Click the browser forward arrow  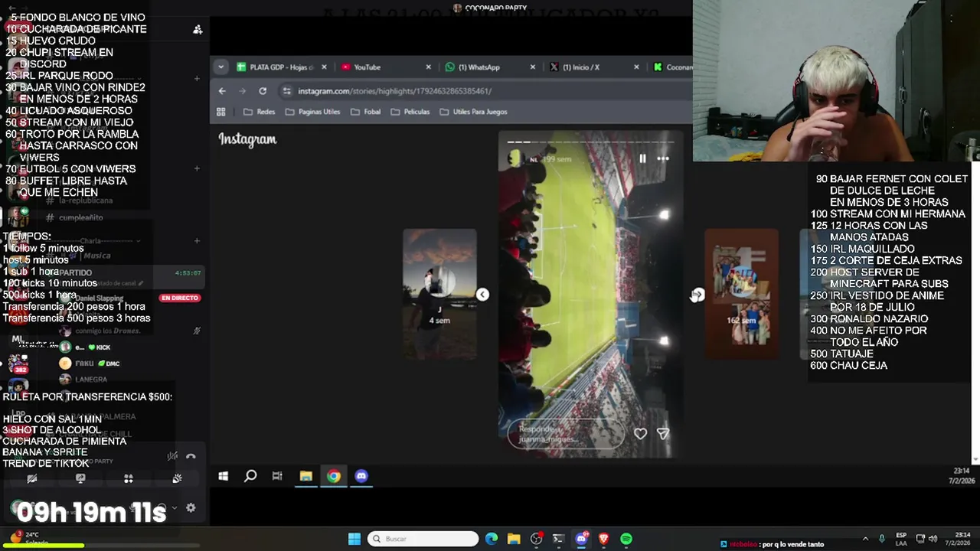[243, 91]
